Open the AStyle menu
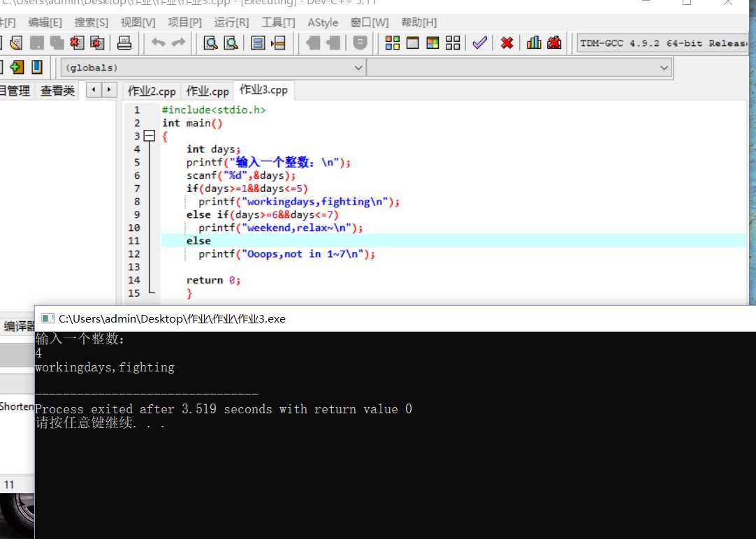The height and width of the screenshot is (539, 756). (323, 22)
